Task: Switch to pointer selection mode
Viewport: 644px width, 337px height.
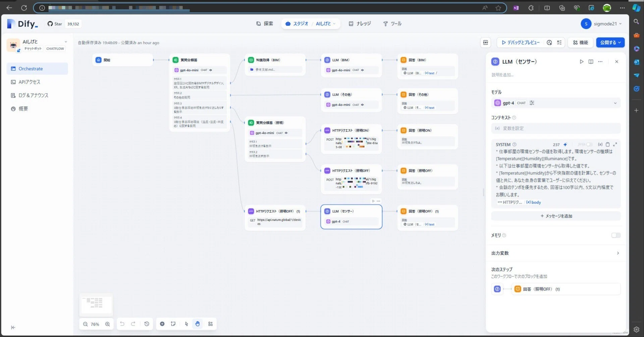Action: coord(186,324)
